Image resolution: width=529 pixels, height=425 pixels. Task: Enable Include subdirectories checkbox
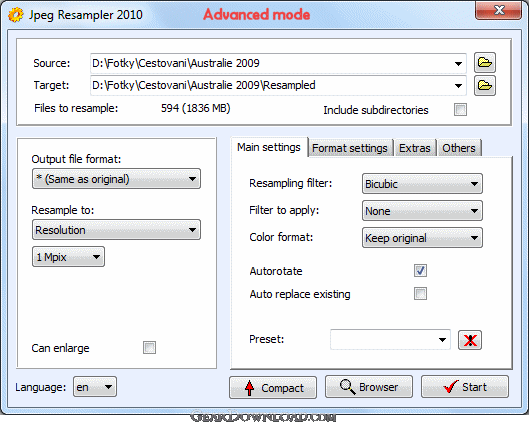460,110
